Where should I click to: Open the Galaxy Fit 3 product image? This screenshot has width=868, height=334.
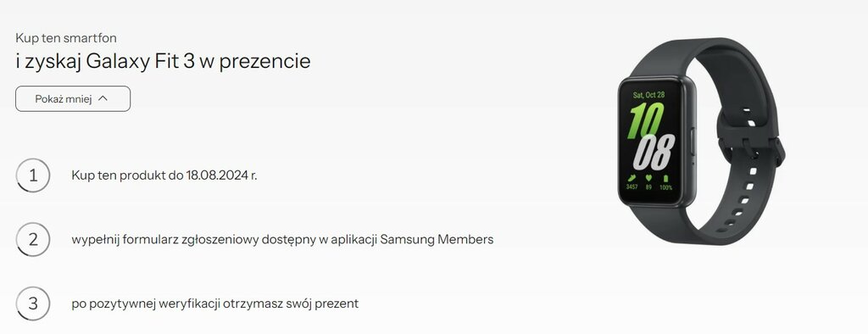701,142
